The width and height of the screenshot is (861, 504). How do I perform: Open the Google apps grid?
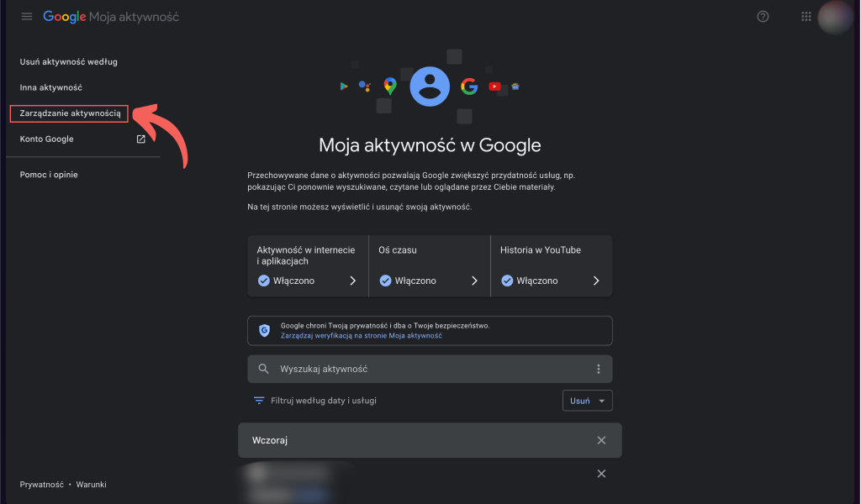coord(806,17)
